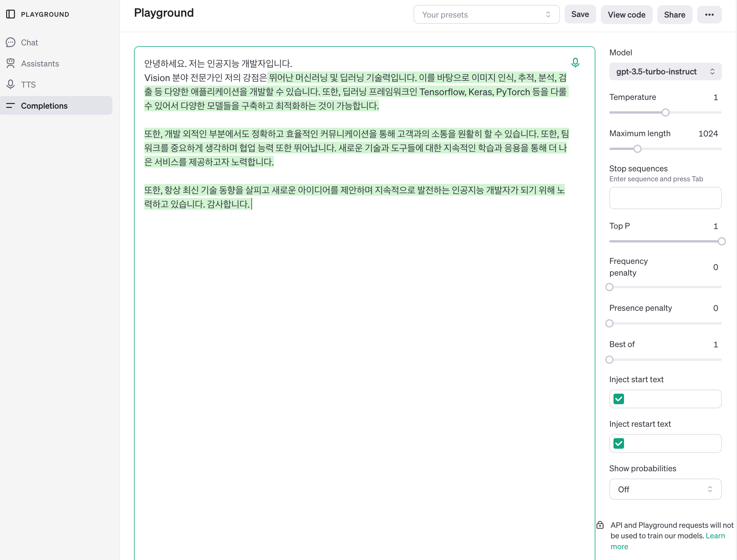Click the Assistants robot icon
Image resolution: width=737 pixels, height=560 pixels.
click(10, 63)
